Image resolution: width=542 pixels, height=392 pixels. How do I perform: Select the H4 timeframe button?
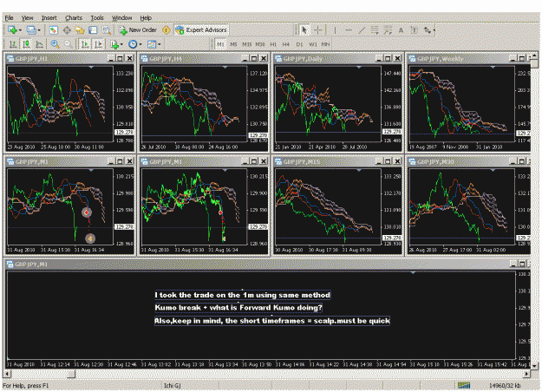tap(286, 44)
